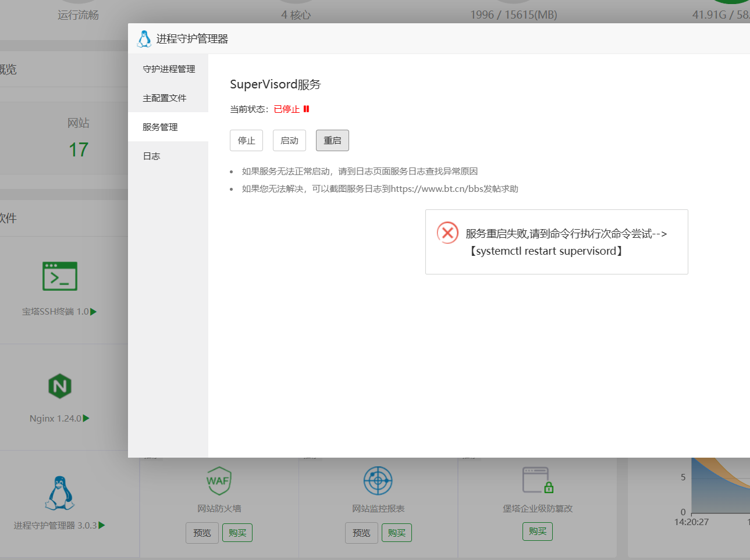The width and height of the screenshot is (750, 560).
Task: Buy the 网站防火墙 plugin
Action: click(x=237, y=533)
